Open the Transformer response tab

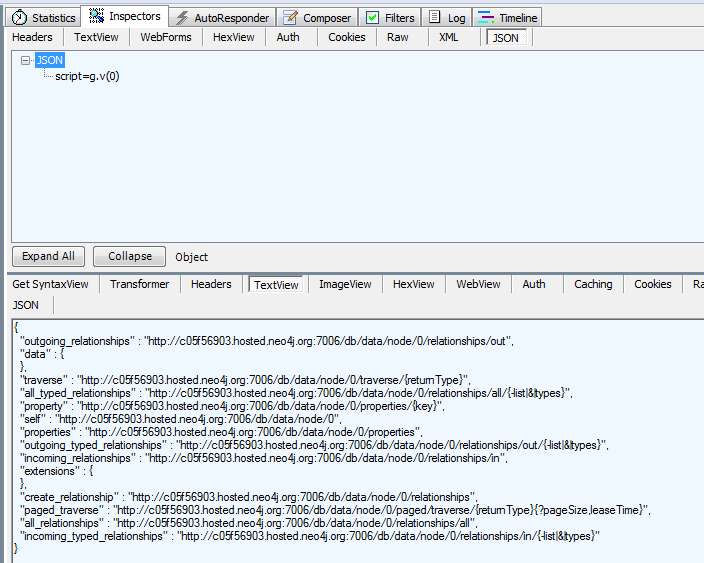(x=139, y=284)
